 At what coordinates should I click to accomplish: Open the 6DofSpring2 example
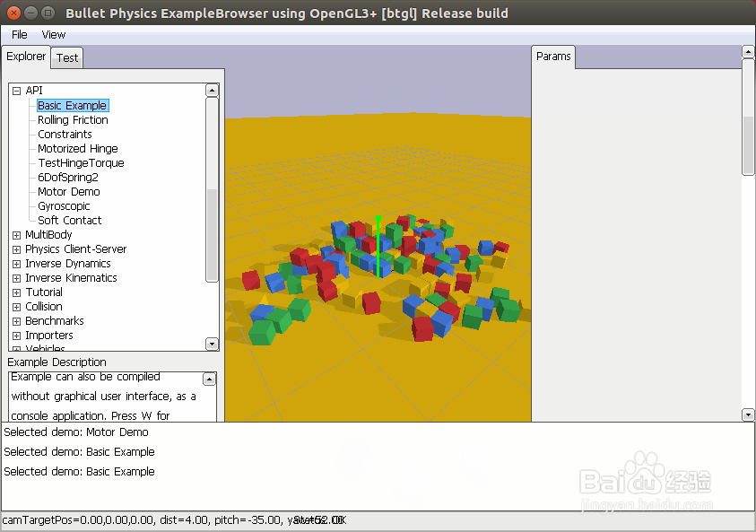(68, 177)
